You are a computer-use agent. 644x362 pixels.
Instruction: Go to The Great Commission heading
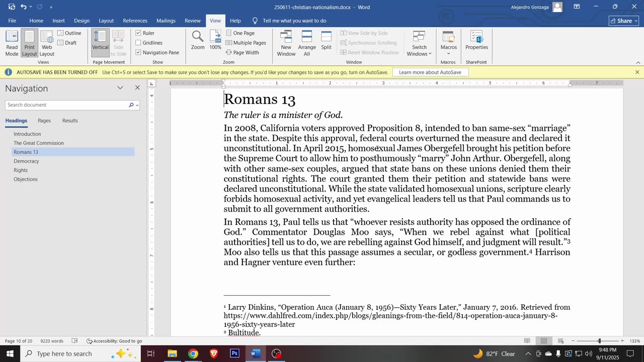(x=39, y=143)
